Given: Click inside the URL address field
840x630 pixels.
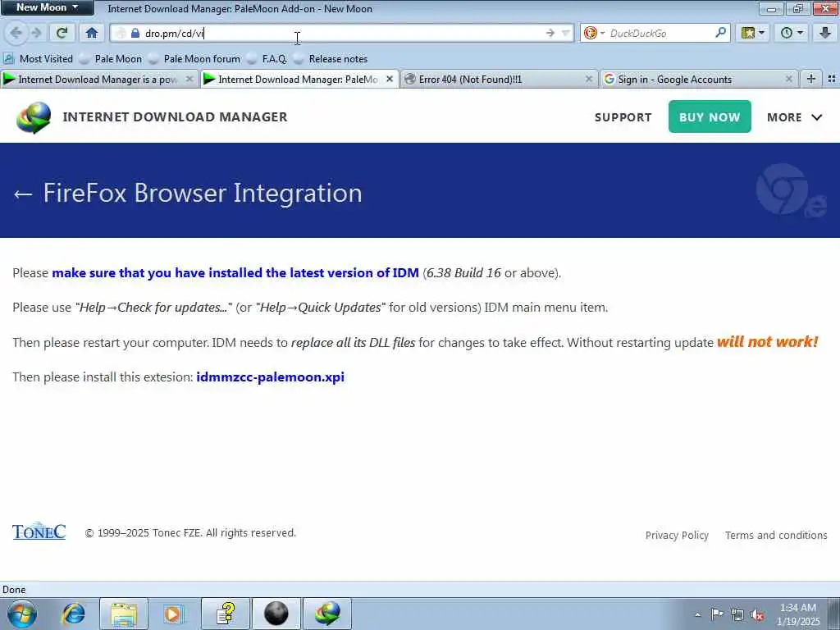Looking at the screenshot, I should pyautogui.click(x=343, y=33).
